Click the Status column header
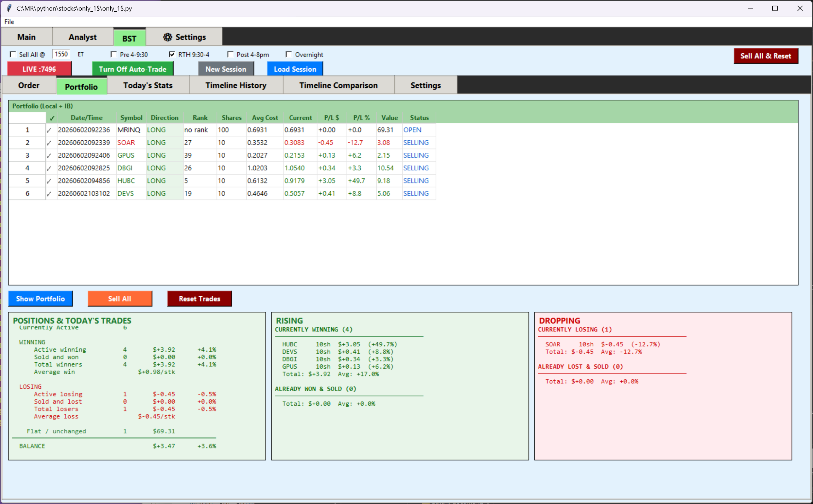 click(x=419, y=118)
